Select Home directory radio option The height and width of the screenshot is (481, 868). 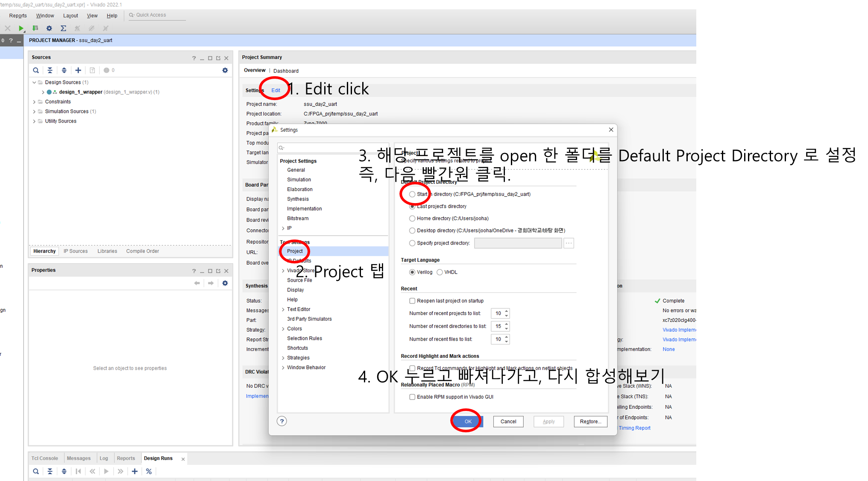pyautogui.click(x=412, y=218)
